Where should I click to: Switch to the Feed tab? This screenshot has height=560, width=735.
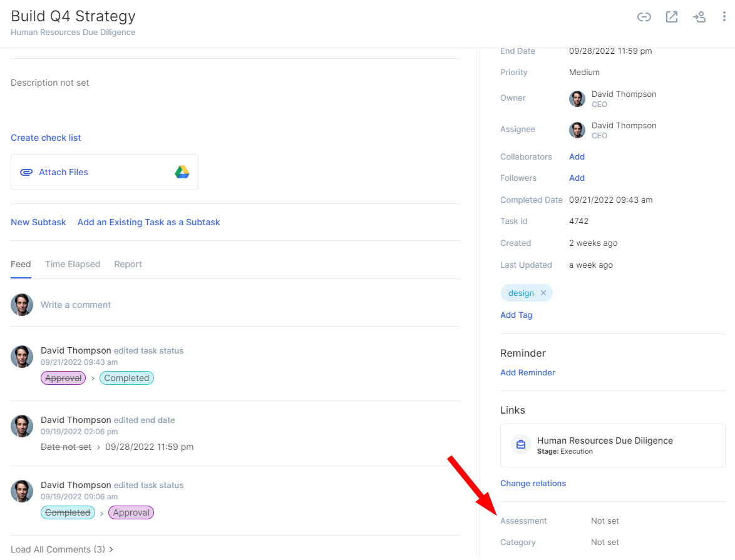21,264
